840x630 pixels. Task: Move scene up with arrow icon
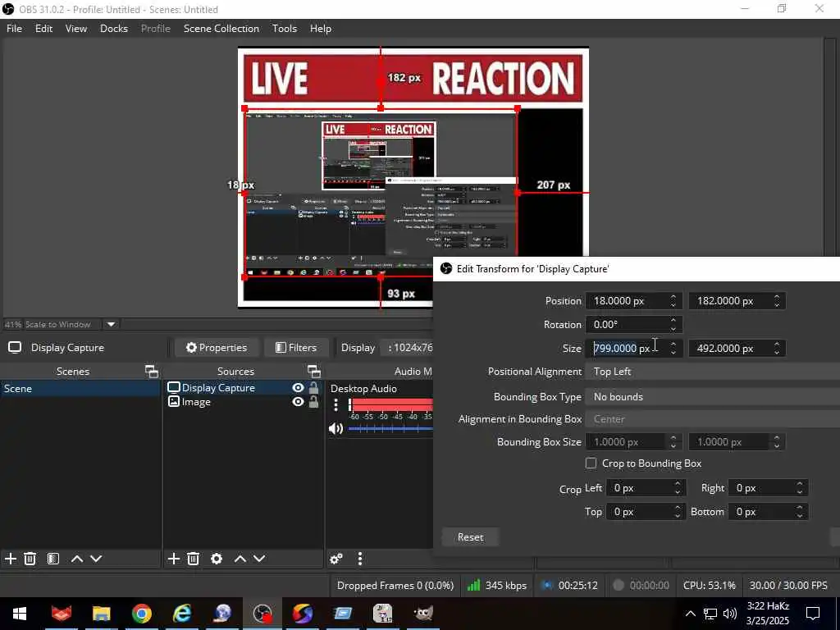[x=76, y=559]
